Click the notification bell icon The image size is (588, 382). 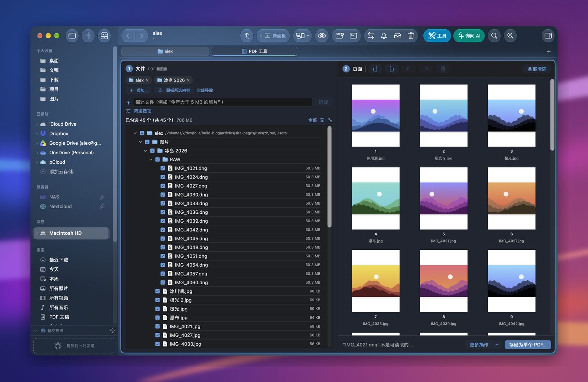click(384, 36)
